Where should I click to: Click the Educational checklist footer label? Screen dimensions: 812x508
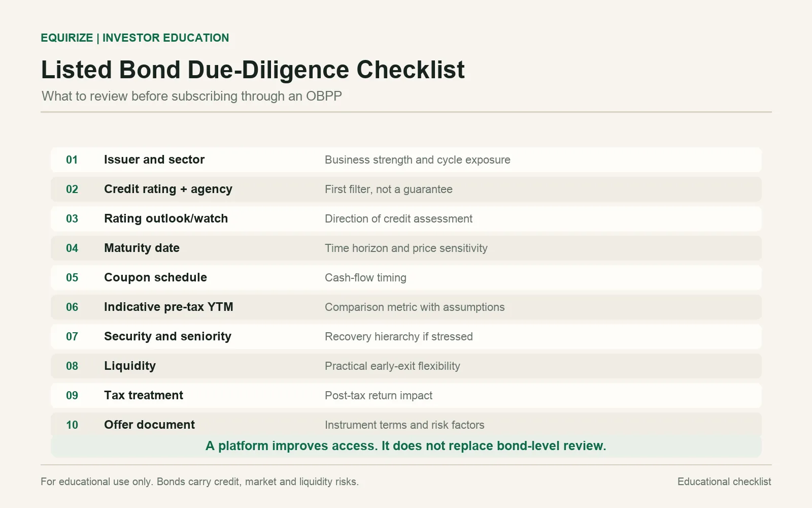tap(724, 482)
